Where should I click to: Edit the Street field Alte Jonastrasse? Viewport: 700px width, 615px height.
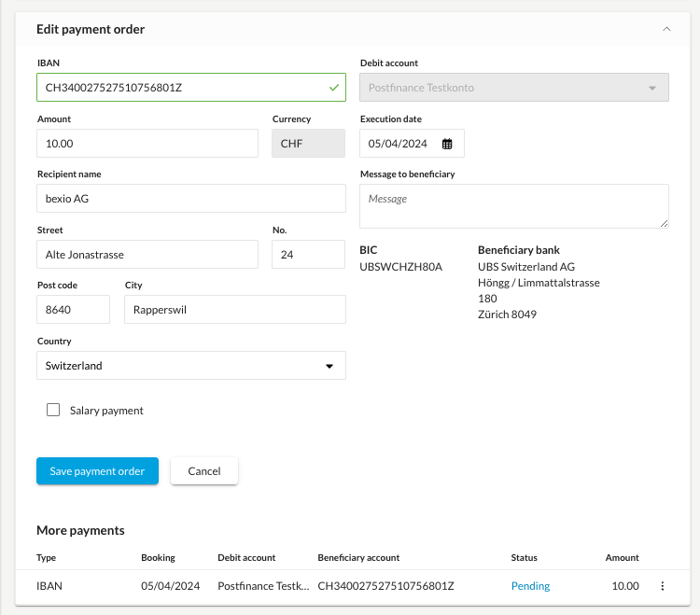tap(147, 255)
